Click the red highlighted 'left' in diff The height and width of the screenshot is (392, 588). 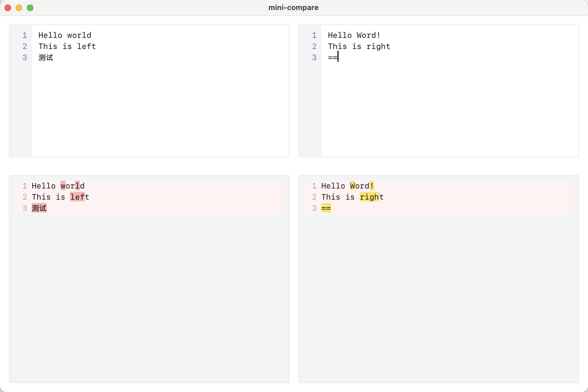[77, 197]
